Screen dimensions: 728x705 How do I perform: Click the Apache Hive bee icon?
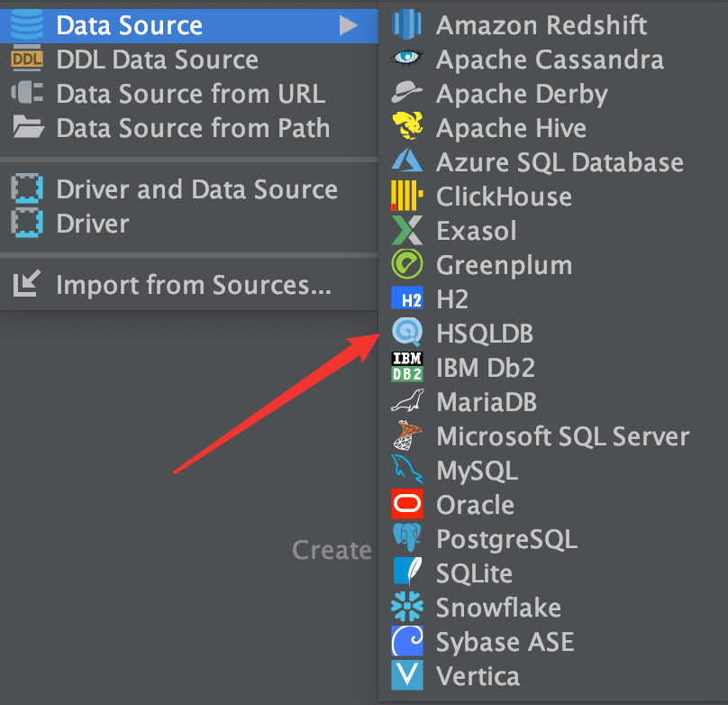407,126
